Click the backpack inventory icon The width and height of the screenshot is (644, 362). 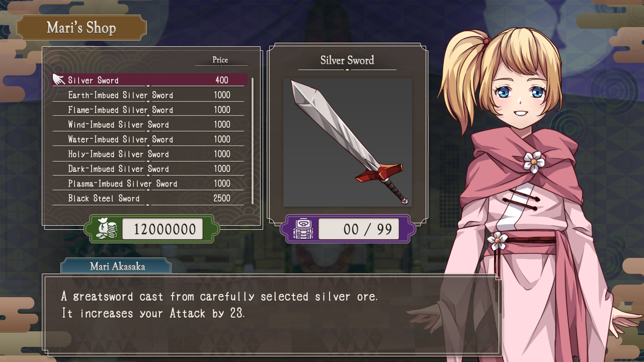(302, 229)
